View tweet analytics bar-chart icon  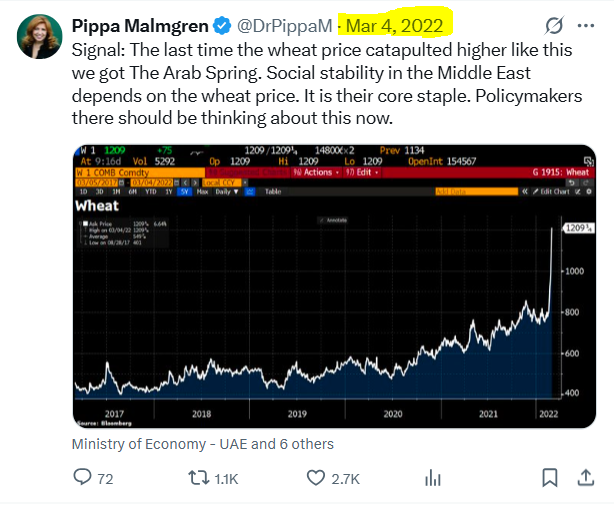(x=433, y=478)
